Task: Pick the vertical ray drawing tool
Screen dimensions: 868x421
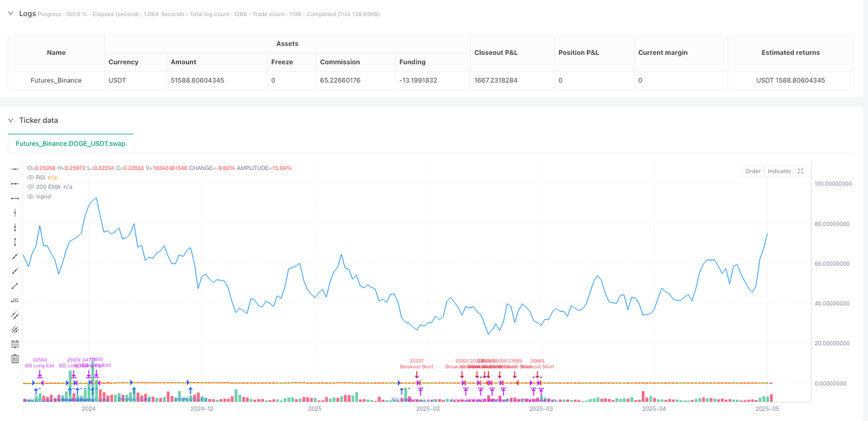Action: [x=15, y=227]
